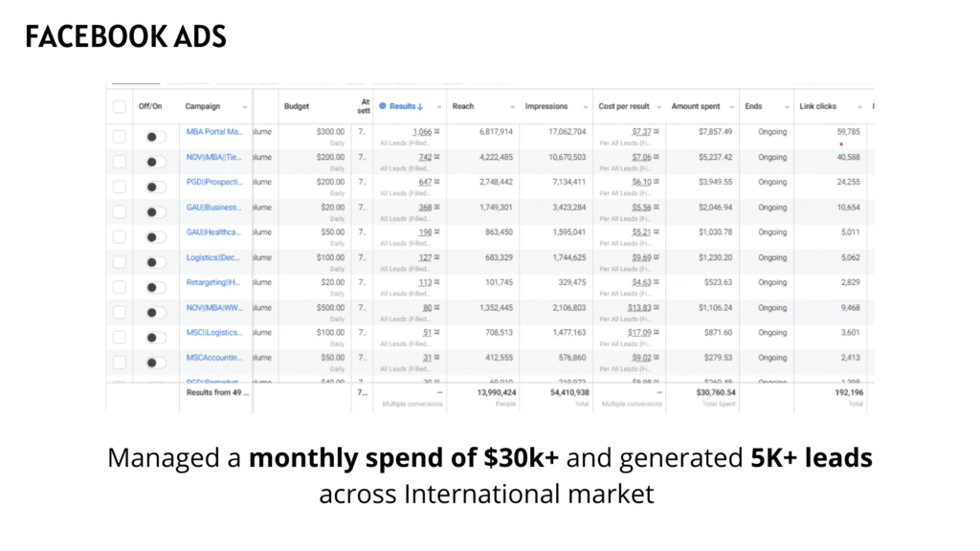Tick the checkbox for the Retargeting campaign row

click(x=120, y=287)
